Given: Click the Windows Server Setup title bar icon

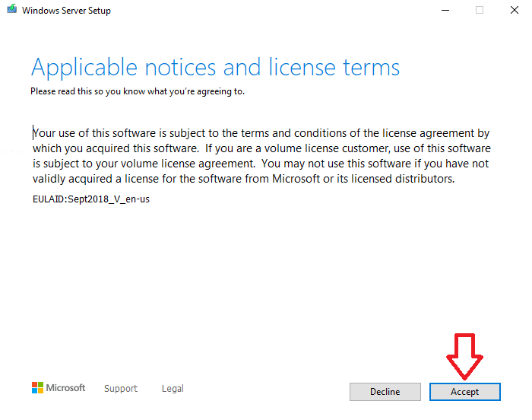Looking at the screenshot, I should point(11,11).
